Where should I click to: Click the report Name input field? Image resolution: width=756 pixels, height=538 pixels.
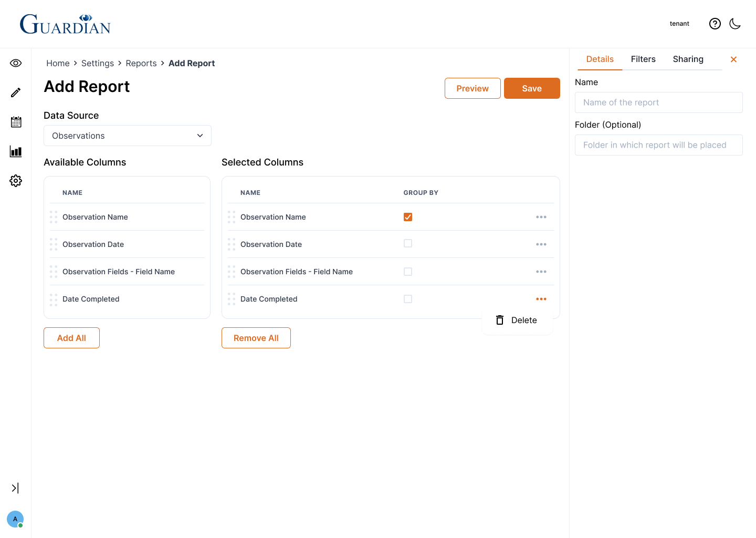coord(658,102)
